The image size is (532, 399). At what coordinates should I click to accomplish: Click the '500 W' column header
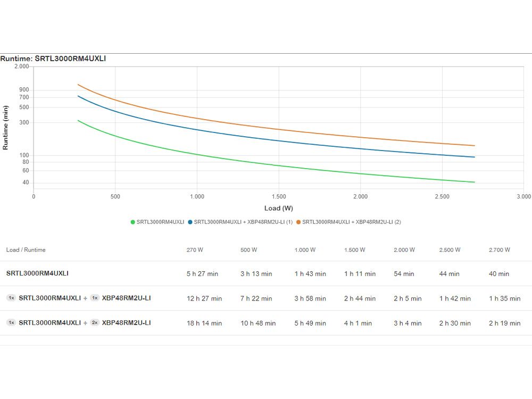coord(248,250)
